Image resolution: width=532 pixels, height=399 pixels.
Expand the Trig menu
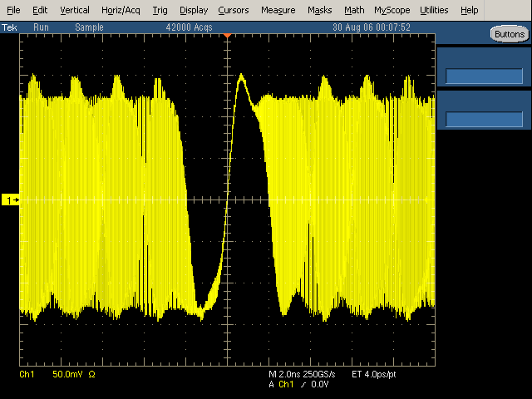pyautogui.click(x=160, y=10)
